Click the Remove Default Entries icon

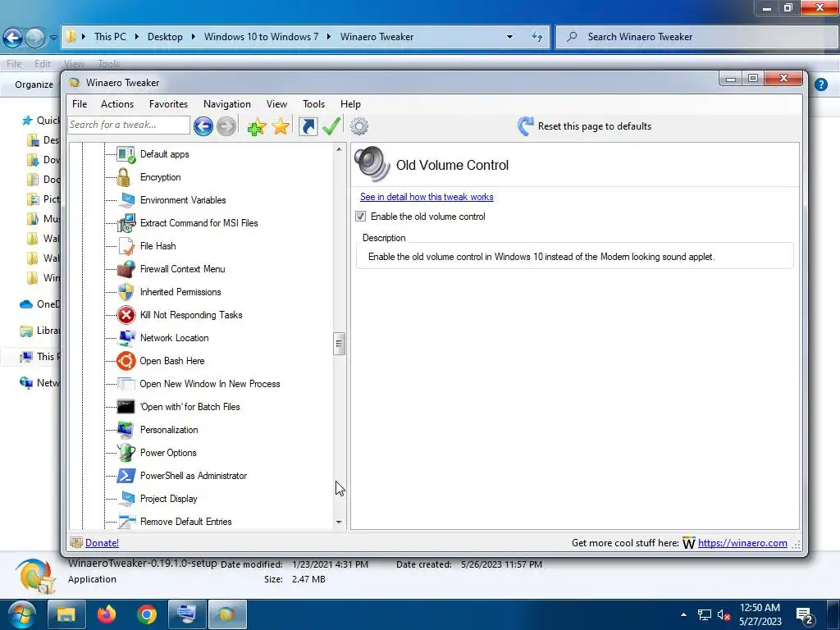point(126,522)
